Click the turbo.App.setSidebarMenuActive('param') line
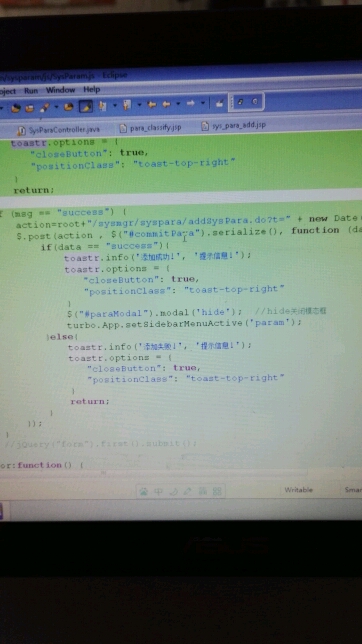The height and width of the screenshot is (644, 362). [185, 323]
